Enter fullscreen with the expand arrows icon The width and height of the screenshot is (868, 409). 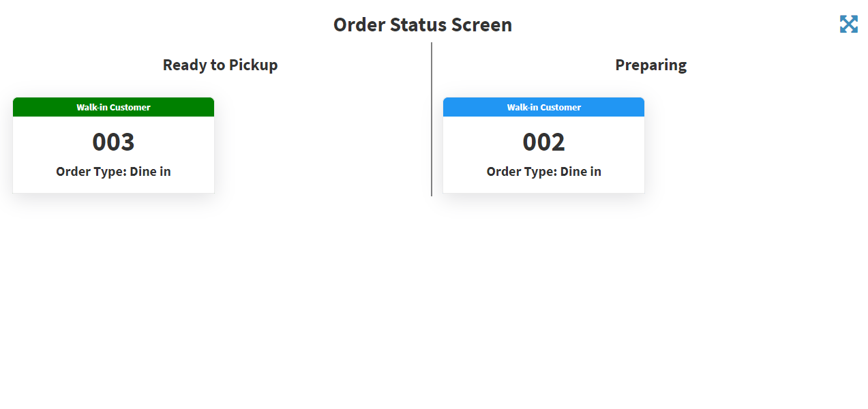[848, 25]
